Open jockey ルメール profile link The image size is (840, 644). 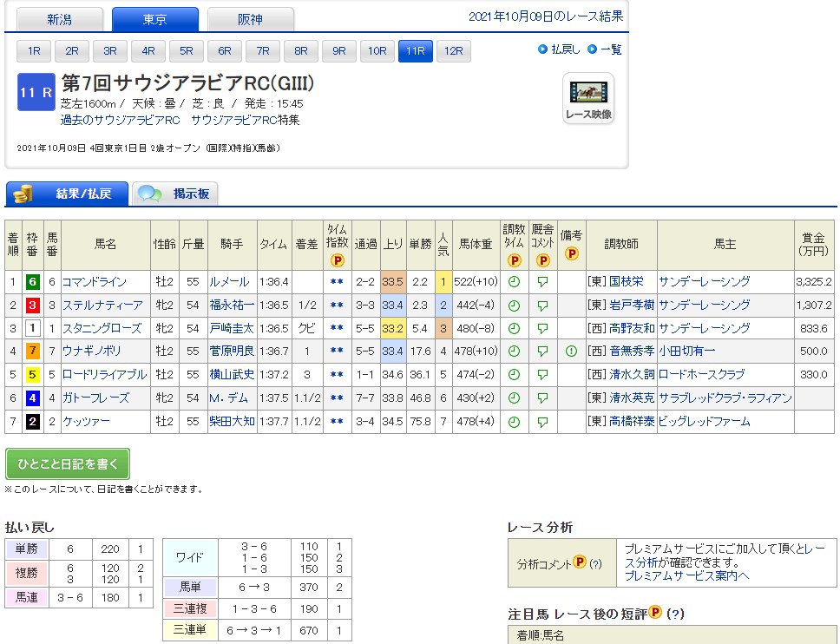229,282
